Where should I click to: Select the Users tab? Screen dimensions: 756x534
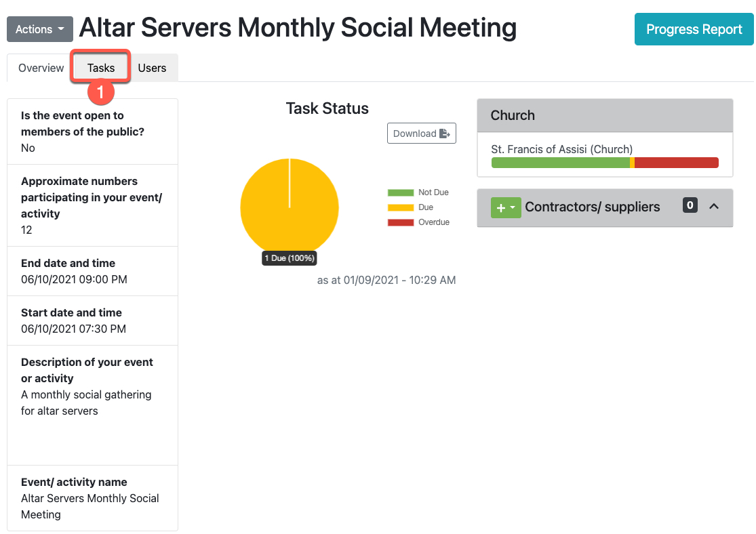[x=152, y=68]
